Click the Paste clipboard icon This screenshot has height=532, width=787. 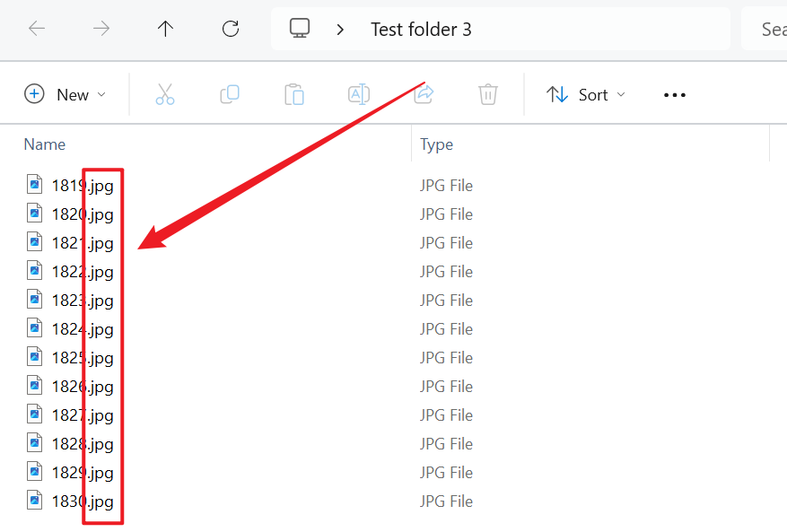pos(294,94)
